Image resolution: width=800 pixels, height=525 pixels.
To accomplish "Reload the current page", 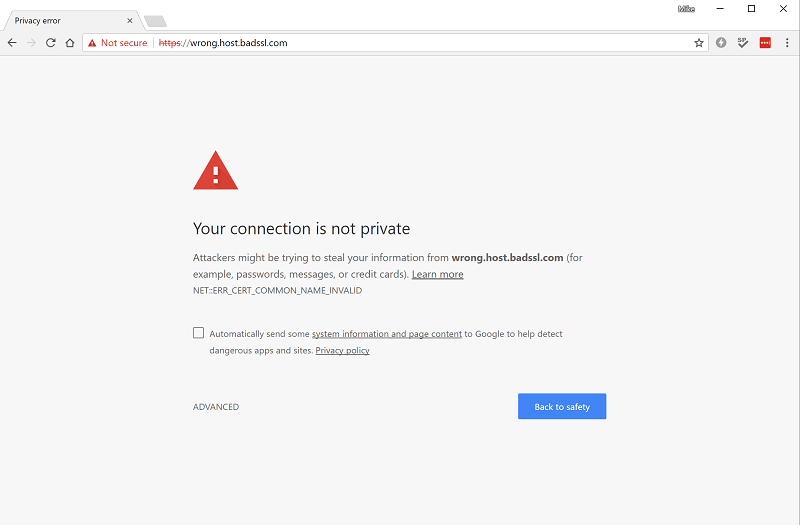I will [51, 43].
